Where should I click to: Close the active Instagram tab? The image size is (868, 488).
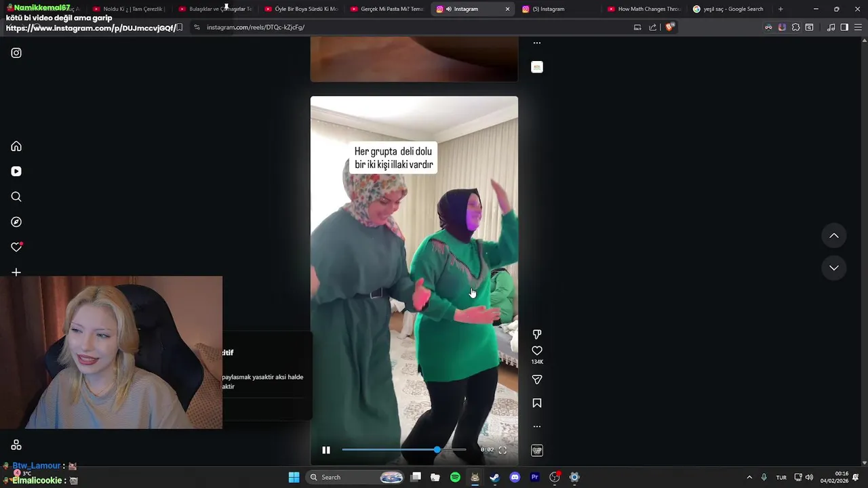[507, 9]
